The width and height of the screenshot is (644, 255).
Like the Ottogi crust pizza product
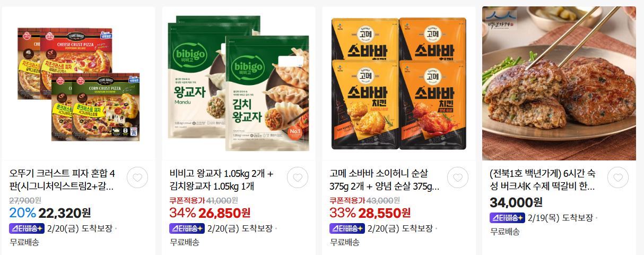click(x=137, y=178)
